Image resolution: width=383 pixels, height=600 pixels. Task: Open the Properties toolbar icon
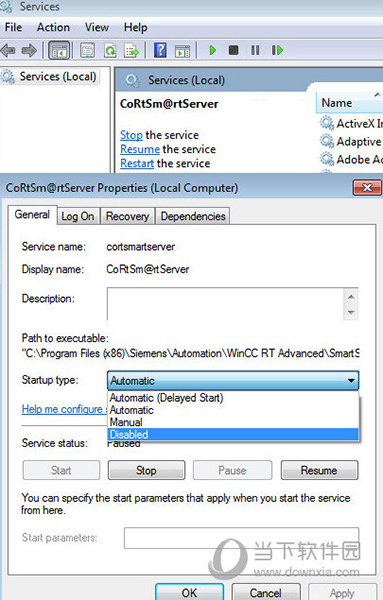88,50
